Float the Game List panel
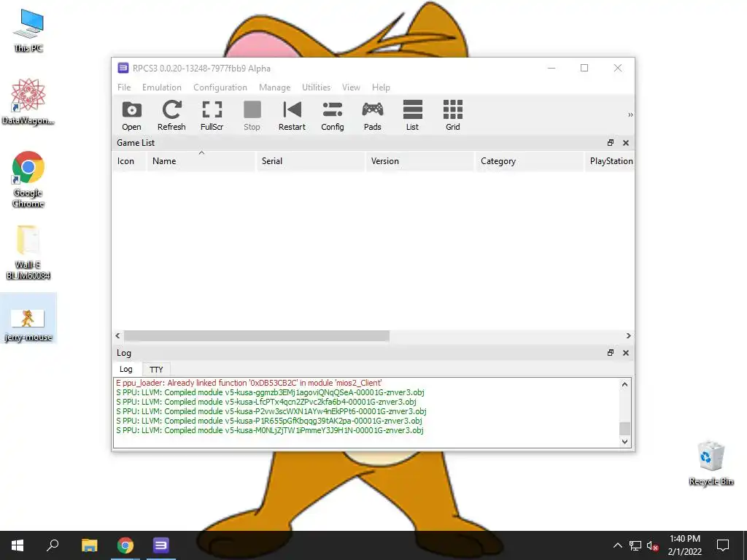 [x=611, y=143]
